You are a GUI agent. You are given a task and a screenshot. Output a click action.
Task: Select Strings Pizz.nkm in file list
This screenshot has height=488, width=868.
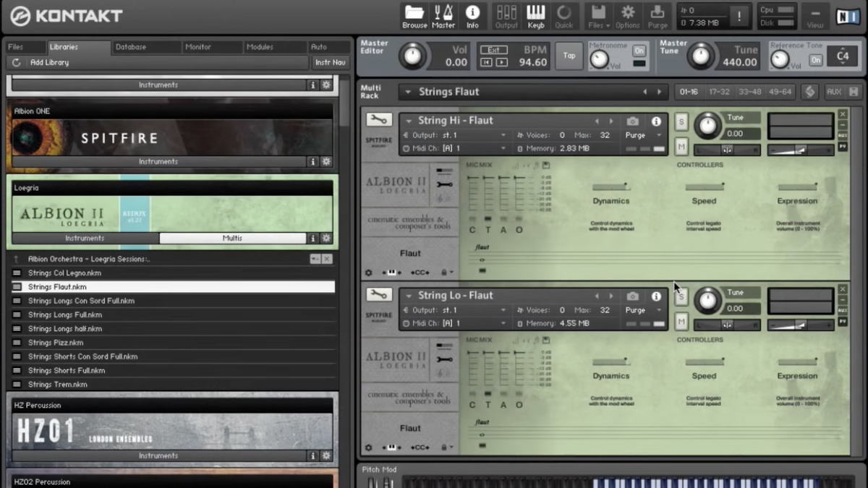coord(56,343)
